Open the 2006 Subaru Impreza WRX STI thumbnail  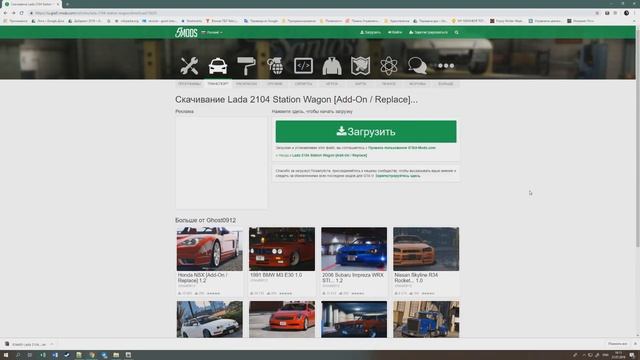354,249
